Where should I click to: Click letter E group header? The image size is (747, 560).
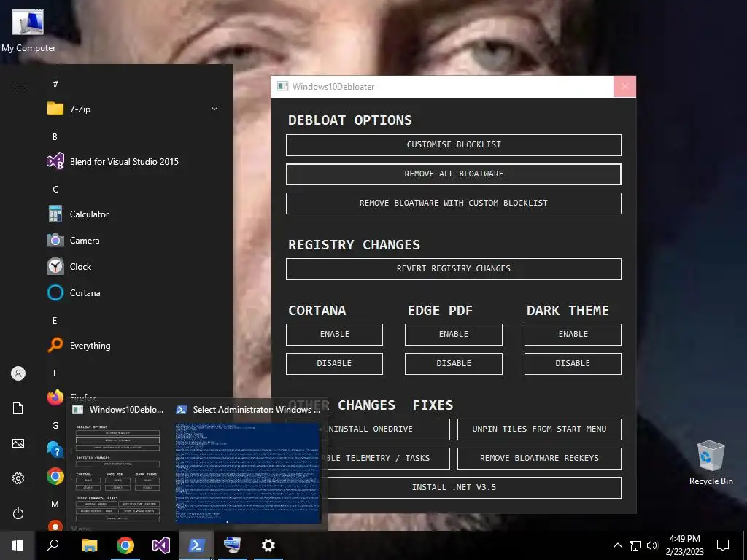coord(55,321)
